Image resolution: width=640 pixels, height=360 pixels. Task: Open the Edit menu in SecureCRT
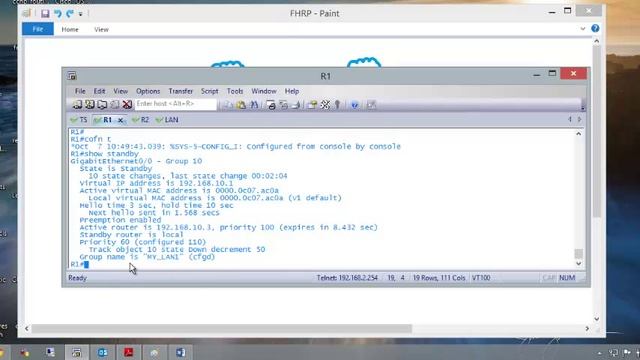[x=99, y=91]
